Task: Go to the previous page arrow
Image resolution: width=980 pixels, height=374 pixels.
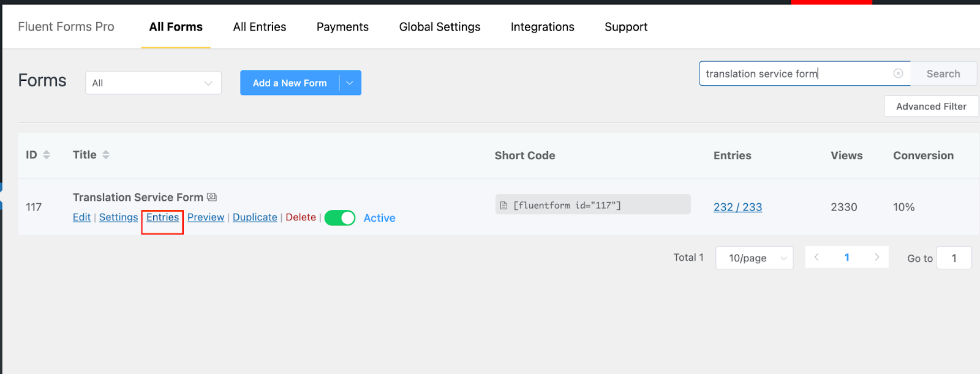Action: point(816,257)
